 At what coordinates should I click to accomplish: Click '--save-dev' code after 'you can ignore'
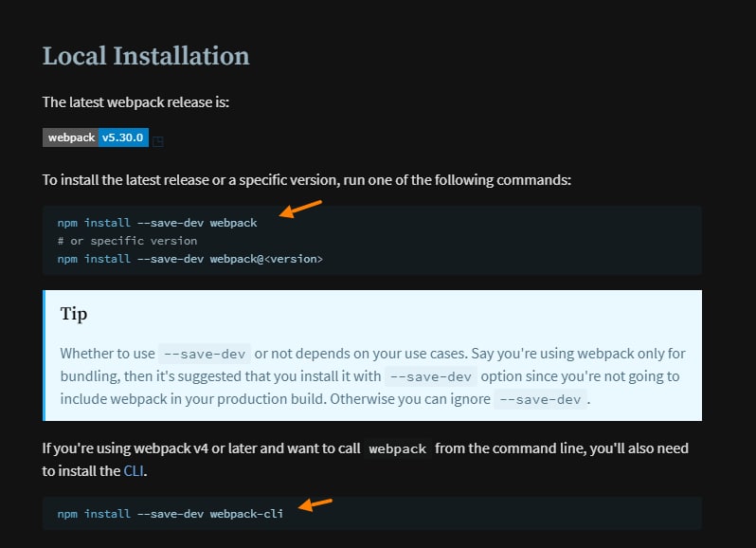pyautogui.click(x=541, y=399)
